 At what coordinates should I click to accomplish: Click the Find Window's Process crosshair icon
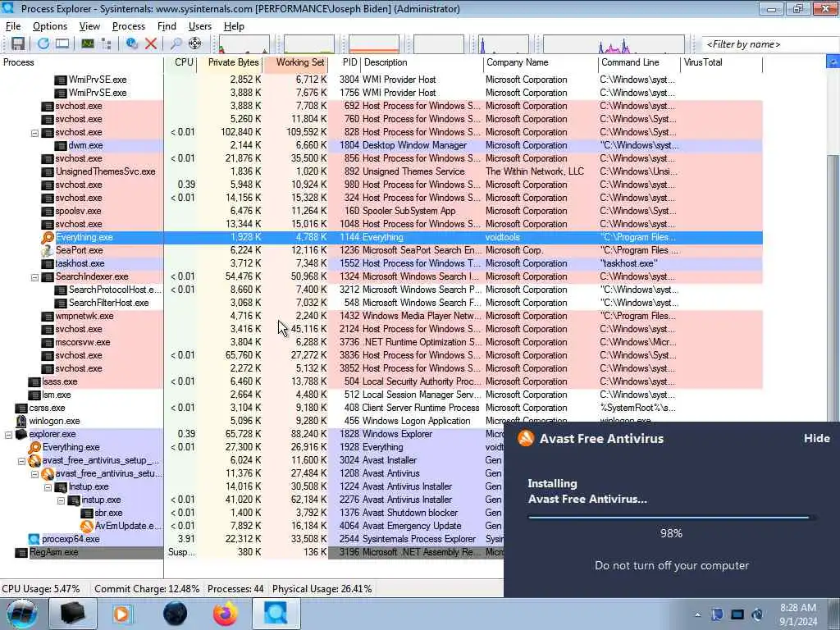[195, 44]
